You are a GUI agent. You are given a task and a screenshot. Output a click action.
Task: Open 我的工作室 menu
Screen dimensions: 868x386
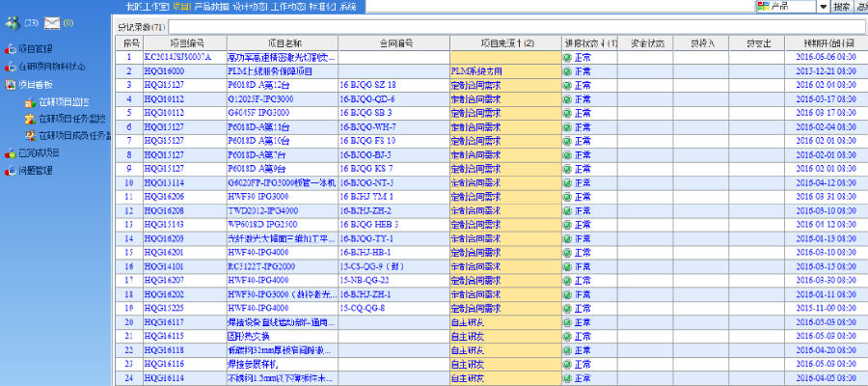148,7
